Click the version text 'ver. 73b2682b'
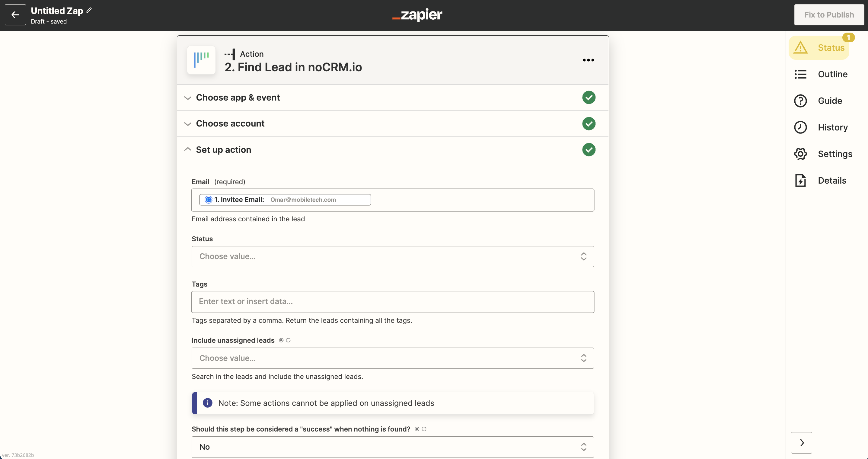 pos(18,455)
